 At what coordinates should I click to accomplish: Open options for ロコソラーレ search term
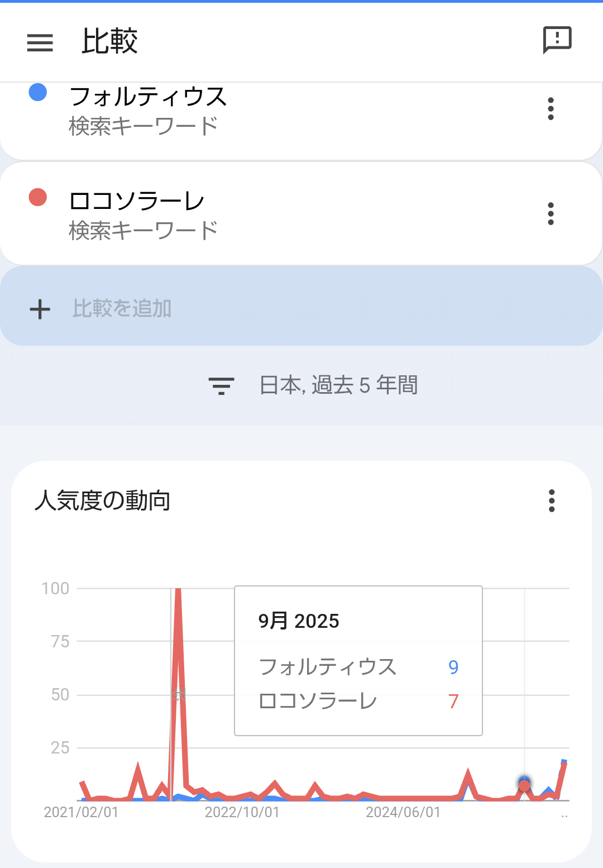[x=551, y=213]
